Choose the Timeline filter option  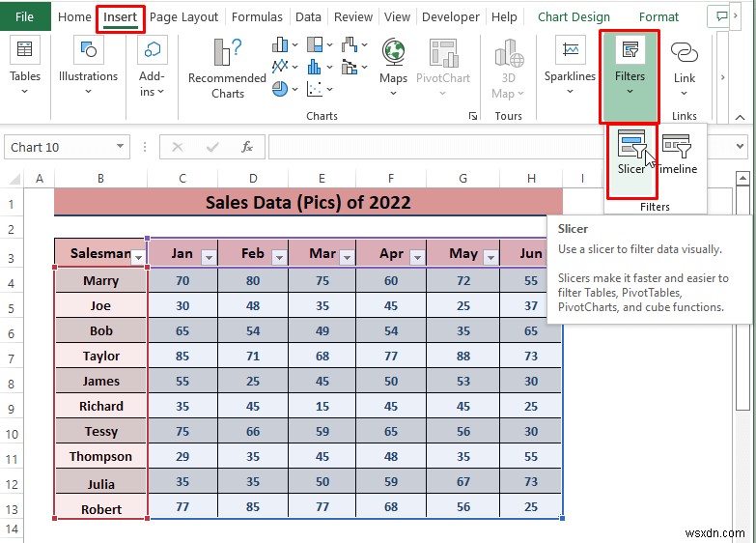678,153
